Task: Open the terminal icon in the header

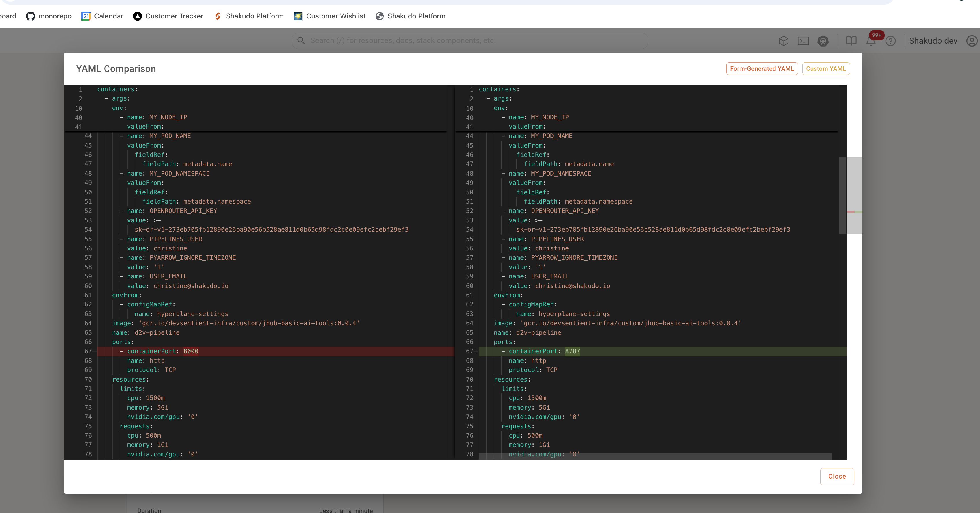Action: coord(803,41)
